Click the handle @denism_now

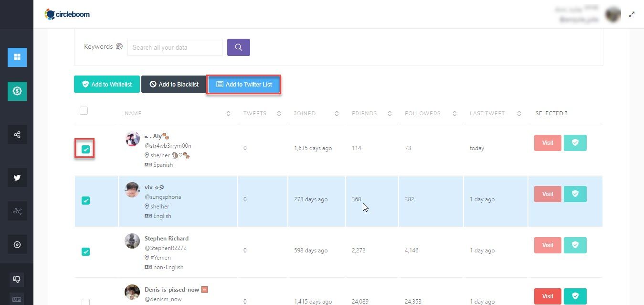[163, 299]
